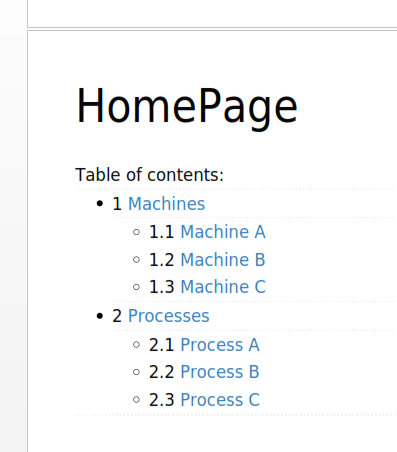
Task: Open the Process B link
Action: click(x=220, y=372)
